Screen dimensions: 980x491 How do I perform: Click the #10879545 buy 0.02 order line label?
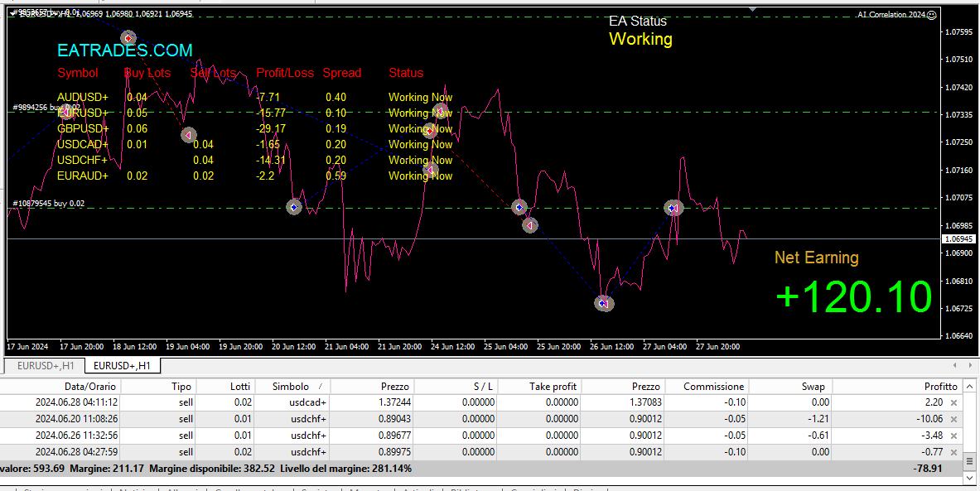pos(49,204)
